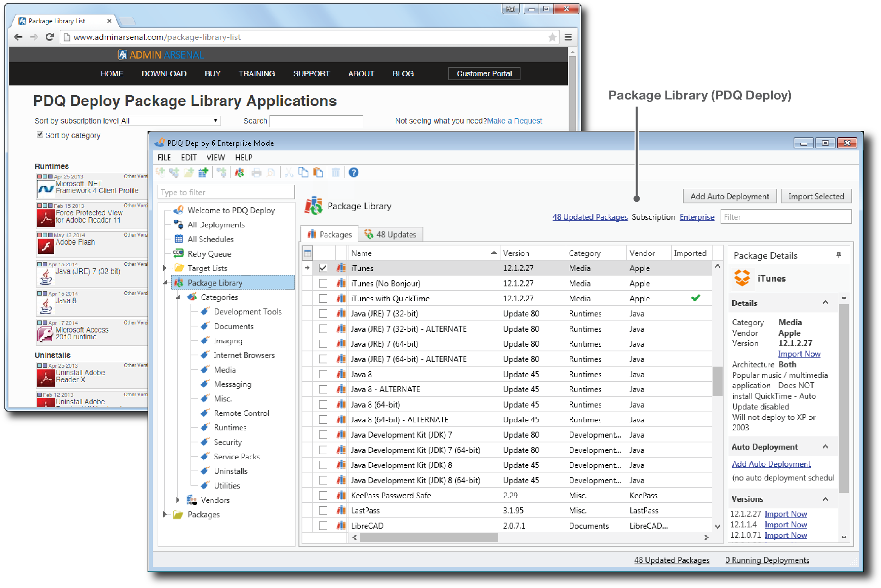Click the browser forward arrow
The height and width of the screenshot is (588, 881).
point(34,37)
